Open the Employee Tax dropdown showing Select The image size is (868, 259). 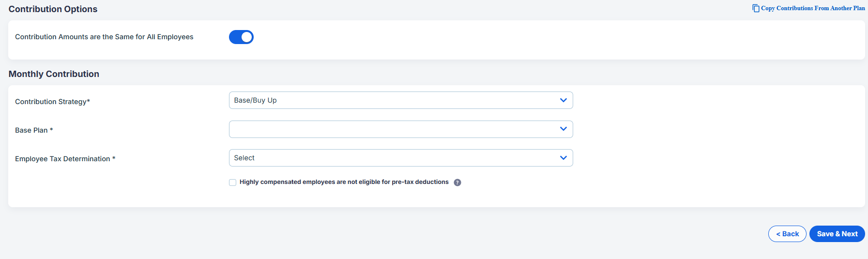click(401, 158)
